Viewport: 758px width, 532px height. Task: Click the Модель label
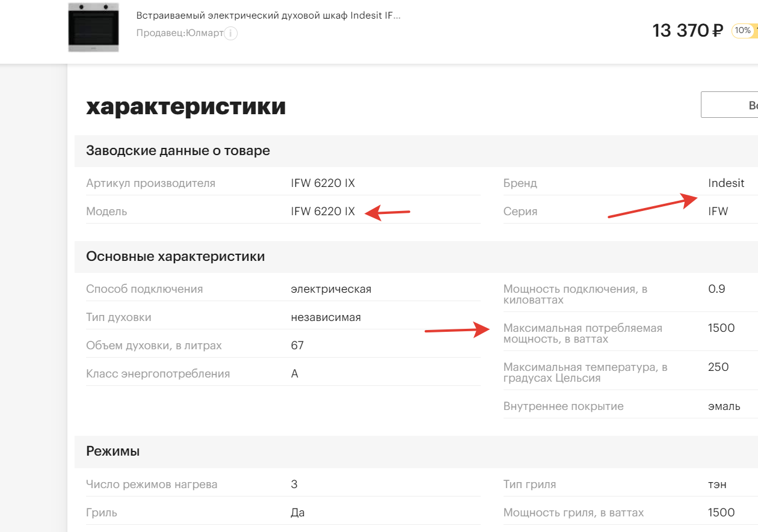106,212
